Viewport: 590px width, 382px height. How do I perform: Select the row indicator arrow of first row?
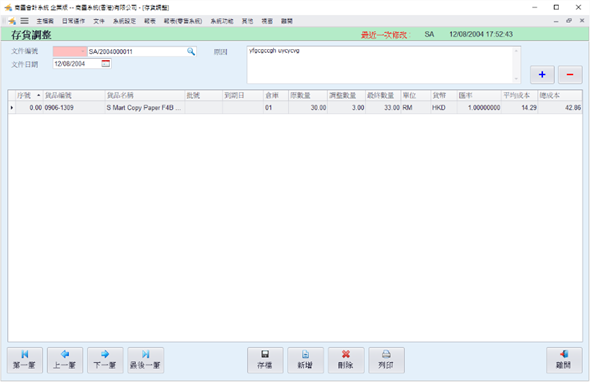[12, 108]
